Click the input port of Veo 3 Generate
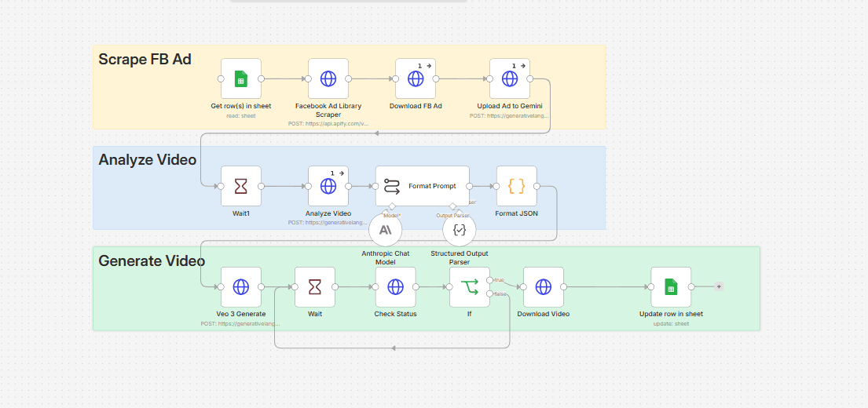 click(x=221, y=287)
